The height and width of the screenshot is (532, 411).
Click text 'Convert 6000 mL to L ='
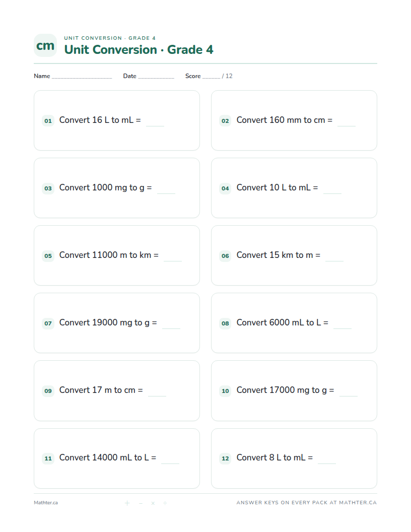[x=283, y=322]
